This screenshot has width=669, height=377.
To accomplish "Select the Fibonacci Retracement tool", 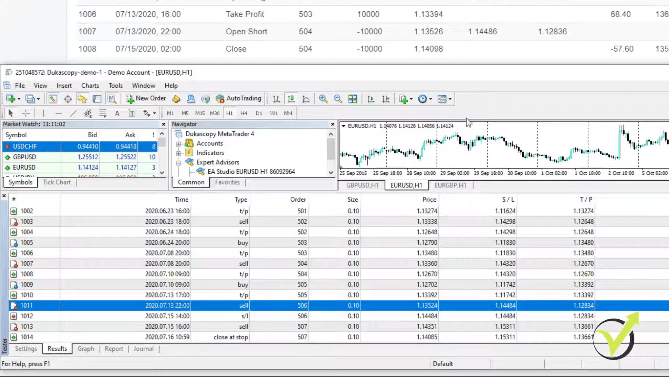I will (102, 113).
